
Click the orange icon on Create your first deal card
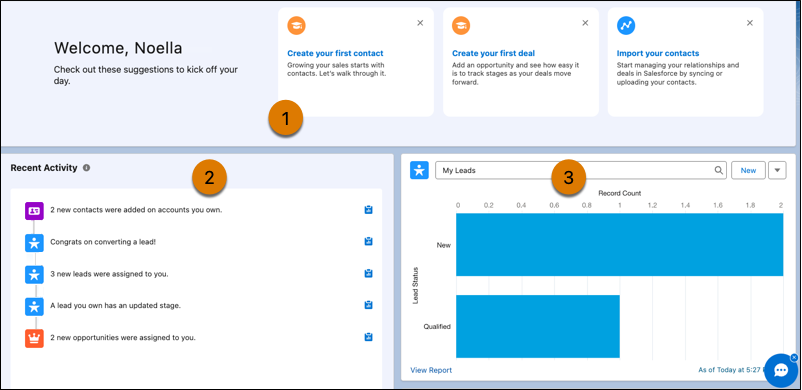(x=461, y=26)
